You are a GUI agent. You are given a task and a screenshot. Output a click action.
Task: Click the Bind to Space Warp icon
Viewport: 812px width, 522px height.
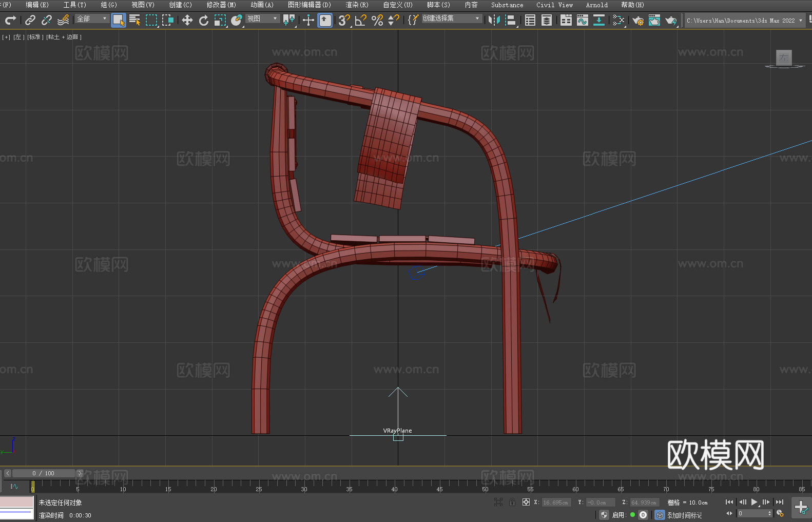pyautogui.click(x=63, y=20)
